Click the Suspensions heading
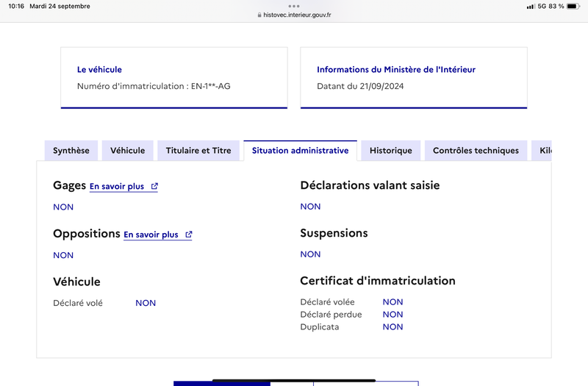 (x=334, y=233)
